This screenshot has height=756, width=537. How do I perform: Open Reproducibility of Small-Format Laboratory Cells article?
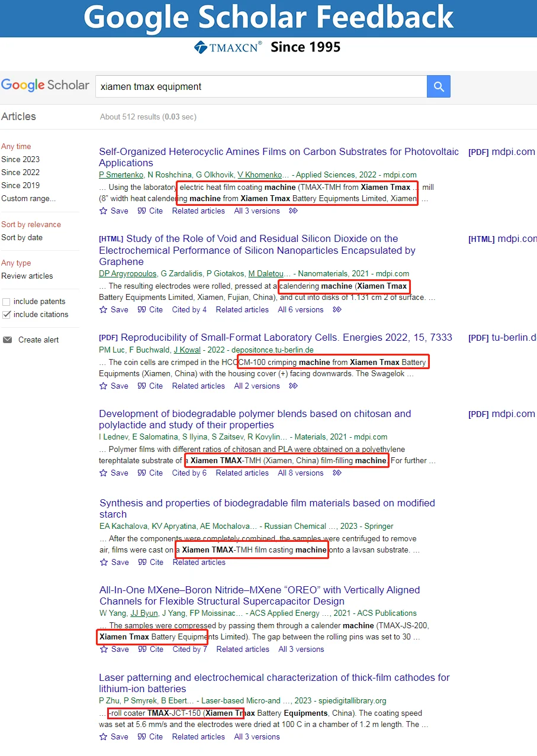[286, 337]
